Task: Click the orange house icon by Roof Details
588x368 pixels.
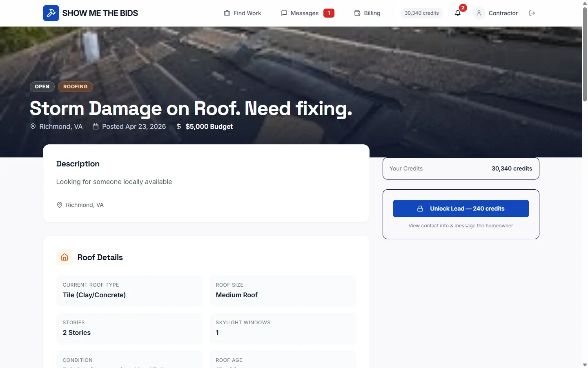Action: [x=65, y=257]
